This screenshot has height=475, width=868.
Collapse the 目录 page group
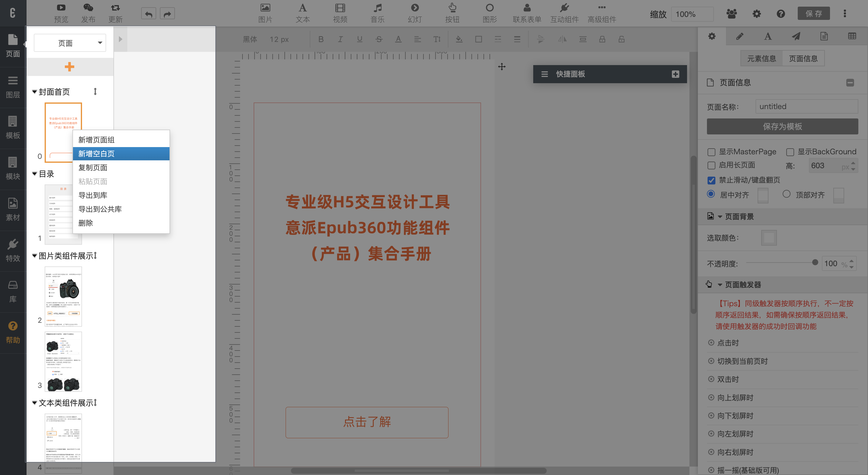(34, 174)
